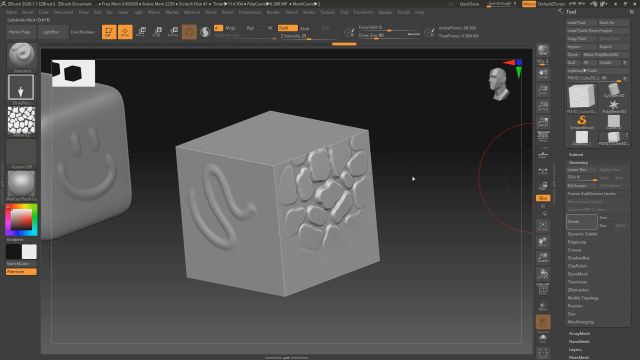Screen dimensions: 640x360
Task: Activate the Move transform mode icon
Action: (x=141, y=31)
